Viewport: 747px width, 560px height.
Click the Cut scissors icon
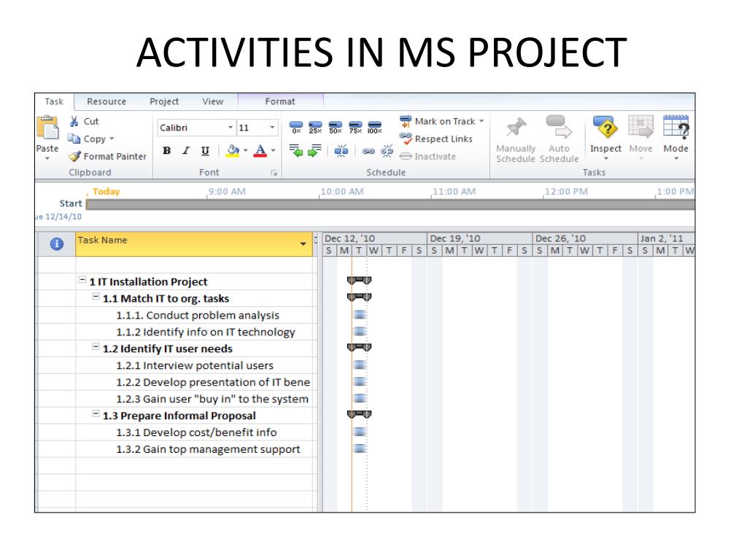pyautogui.click(x=74, y=122)
